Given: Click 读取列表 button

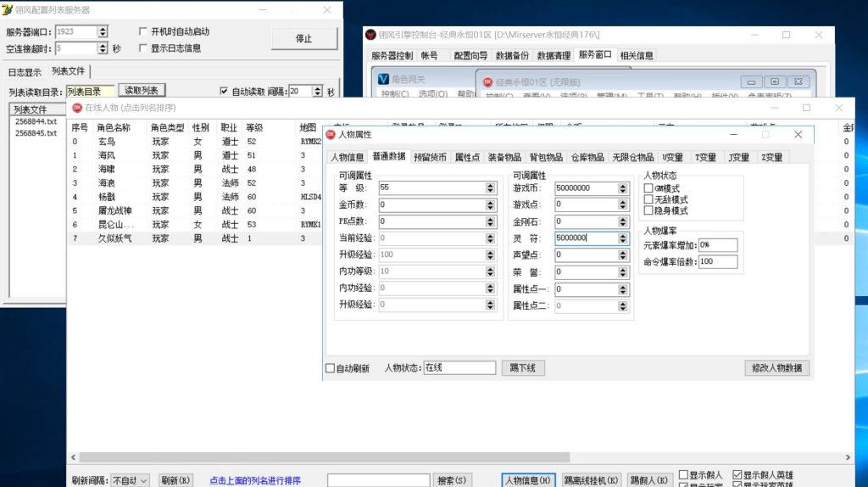Looking at the screenshot, I should coord(142,90).
